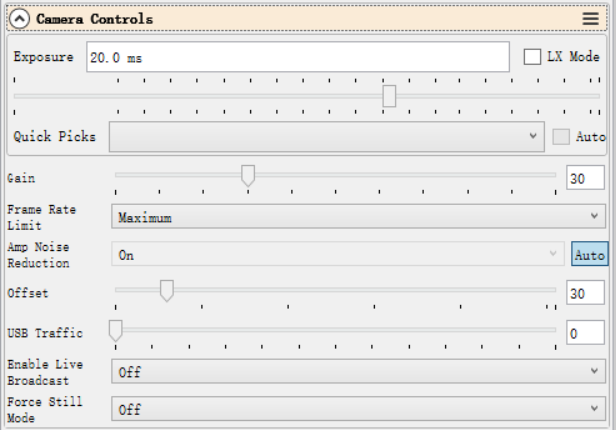Click the Gain value field
The height and width of the screenshot is (430, 616).
tap(585, 178)
